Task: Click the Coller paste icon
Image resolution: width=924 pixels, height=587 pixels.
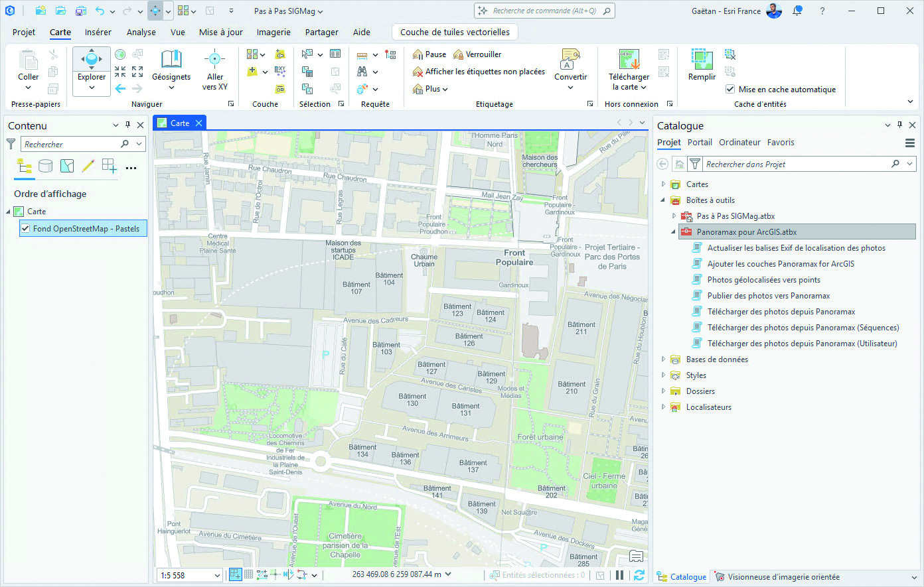Action: (29, 61)
